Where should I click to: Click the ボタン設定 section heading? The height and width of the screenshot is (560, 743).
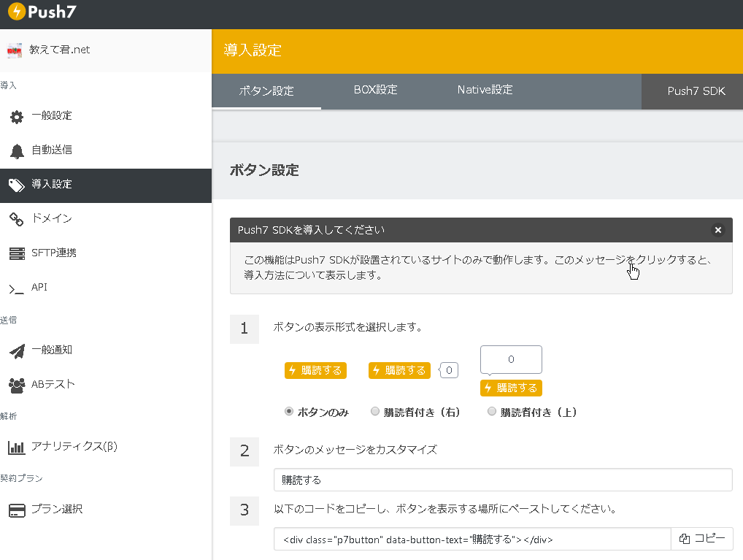(x=264, y=170)
